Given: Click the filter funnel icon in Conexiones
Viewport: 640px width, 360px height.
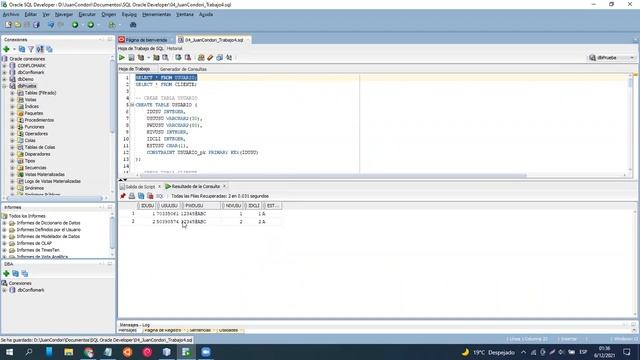Looking at the screenshot, I should (31, 49).
